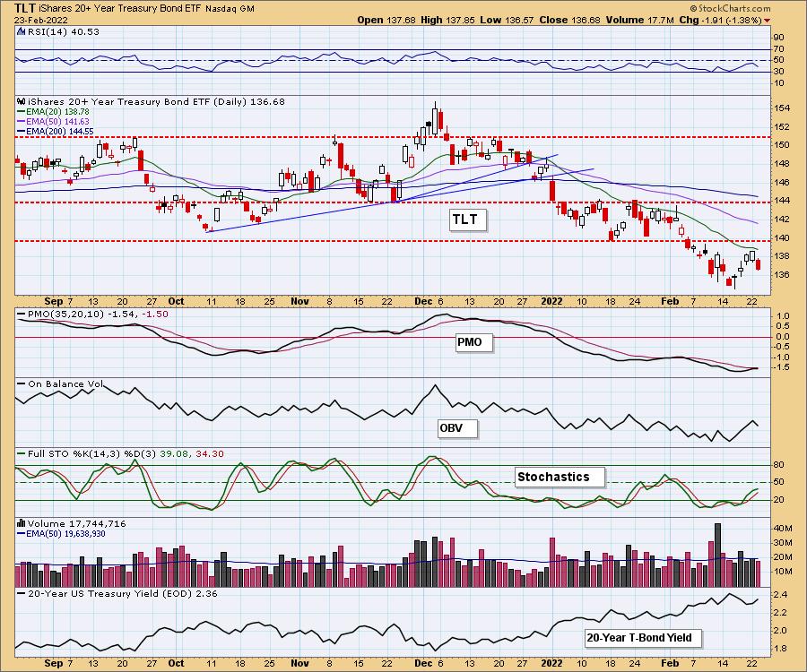
Task: Click the Close 136.68 value
Action: (569, 20)
